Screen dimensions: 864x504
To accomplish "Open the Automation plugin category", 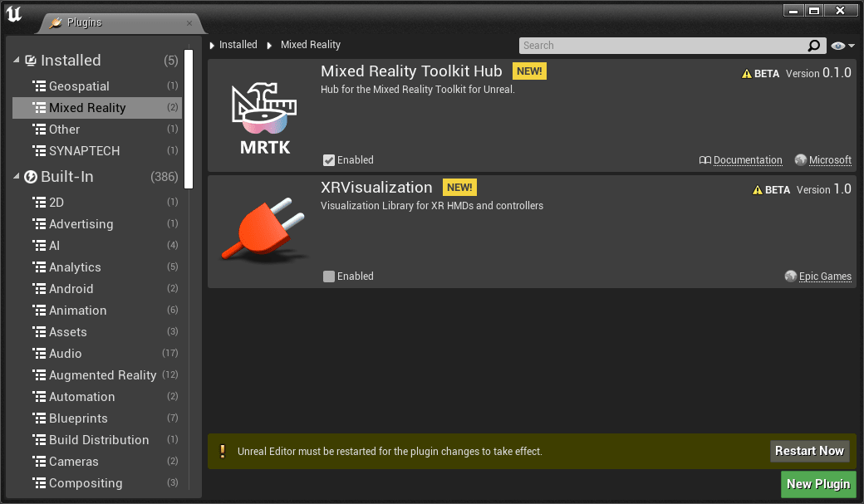I will 97,396.
